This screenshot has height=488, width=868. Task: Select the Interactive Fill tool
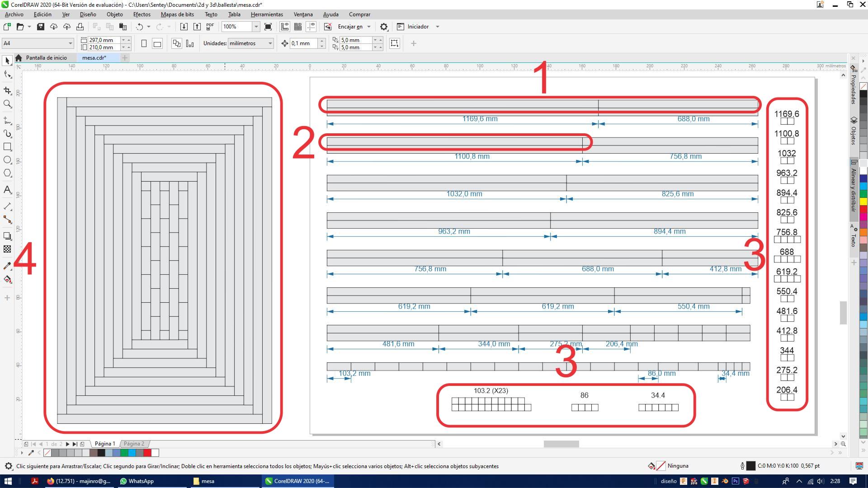(7, 279)
